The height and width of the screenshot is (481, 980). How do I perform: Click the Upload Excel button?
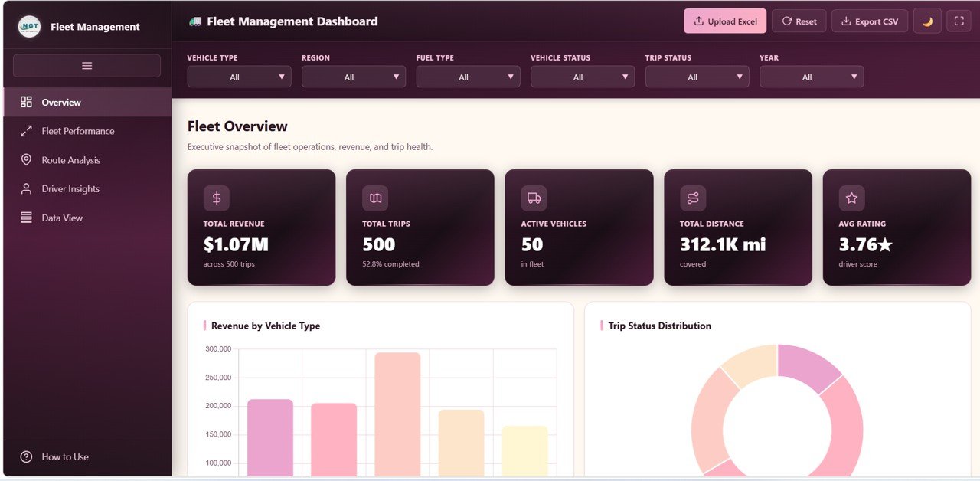click(x=724, y=21)
